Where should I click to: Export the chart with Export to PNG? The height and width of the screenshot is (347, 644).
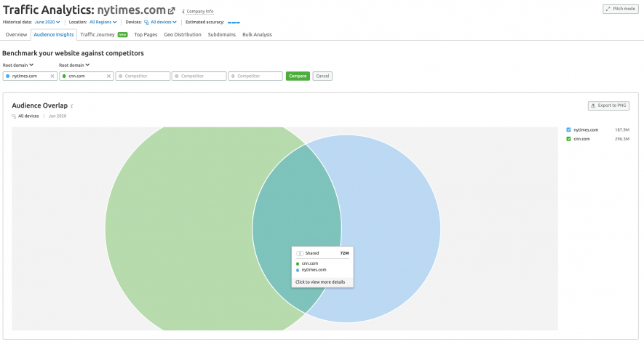[608, 105]
